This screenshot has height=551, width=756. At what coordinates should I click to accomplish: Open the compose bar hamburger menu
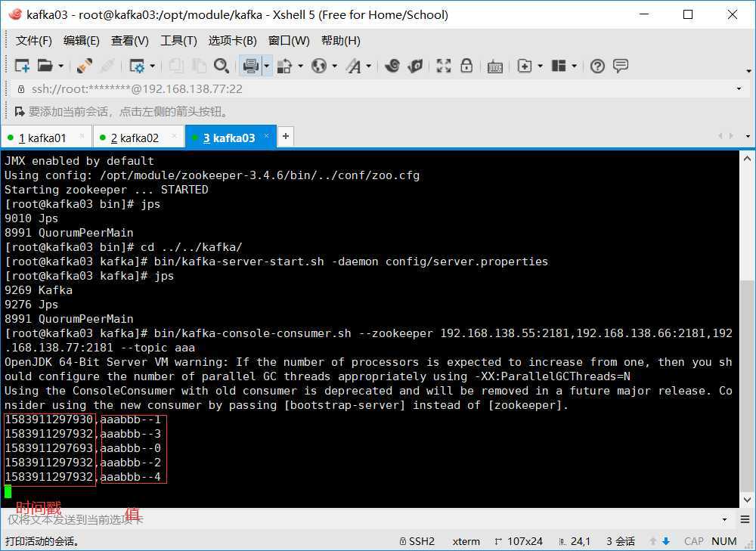click(x=745, y=519)
